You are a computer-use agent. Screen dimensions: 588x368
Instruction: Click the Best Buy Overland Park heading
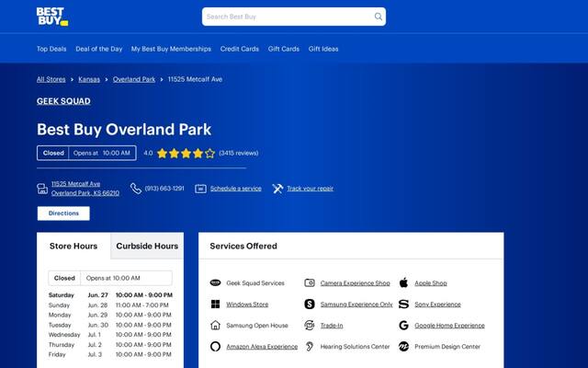124,130
